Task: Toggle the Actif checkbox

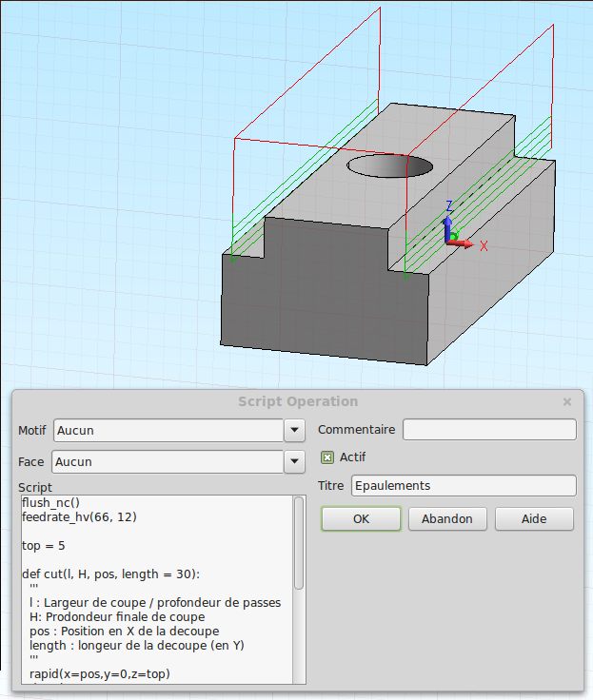Action: click(x=327, y=457)
